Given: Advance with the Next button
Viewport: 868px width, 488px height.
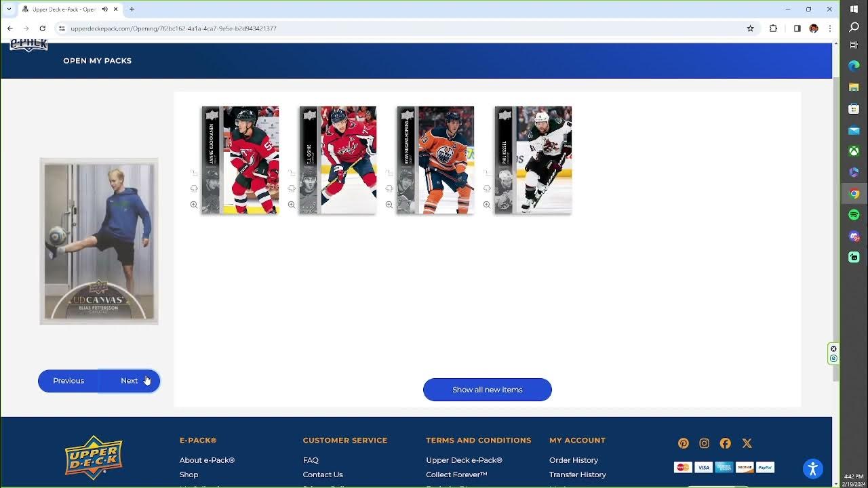Looking at the screenshot, I should click(130, 381).
